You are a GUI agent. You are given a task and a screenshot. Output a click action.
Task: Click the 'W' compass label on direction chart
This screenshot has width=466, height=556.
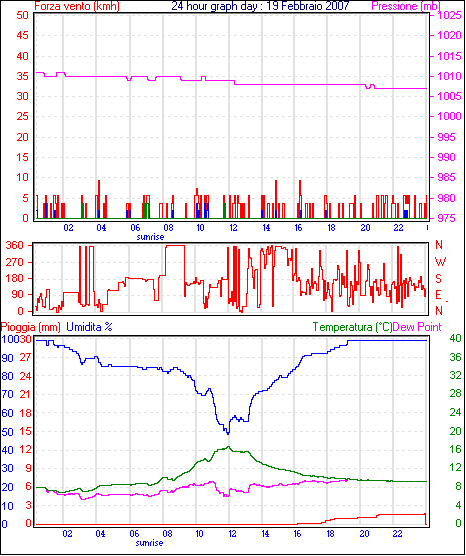[x=440, y=262]
